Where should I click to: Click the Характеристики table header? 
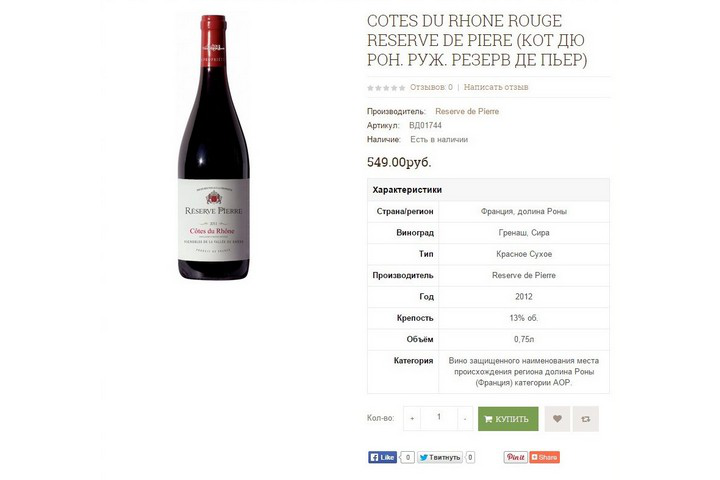(x=488, y=190)
